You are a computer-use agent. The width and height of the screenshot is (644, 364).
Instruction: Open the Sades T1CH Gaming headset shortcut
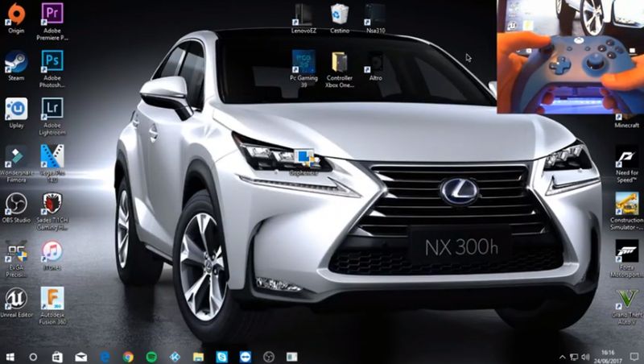pos(52,211)
